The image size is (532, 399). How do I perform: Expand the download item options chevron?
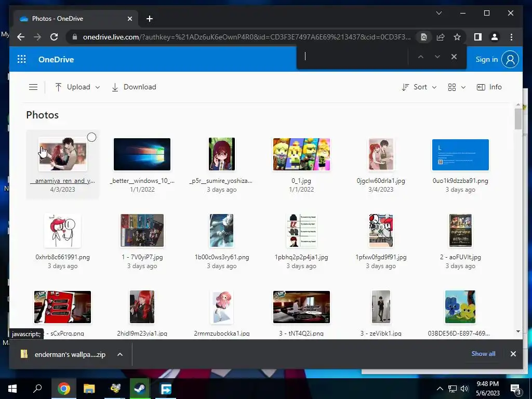pyautogui.click(x=120, y=354)
